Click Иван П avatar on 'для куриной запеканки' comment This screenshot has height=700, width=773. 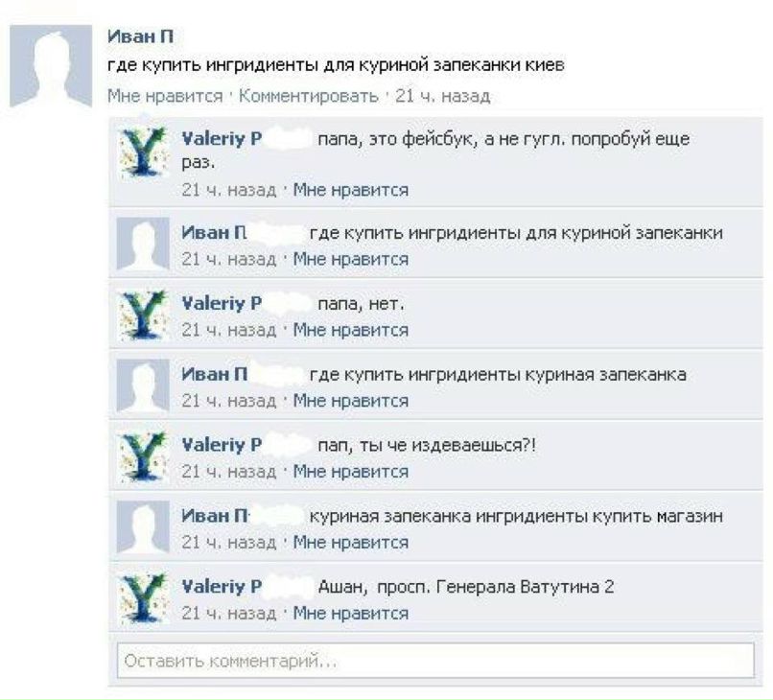(x=143, y=244)
